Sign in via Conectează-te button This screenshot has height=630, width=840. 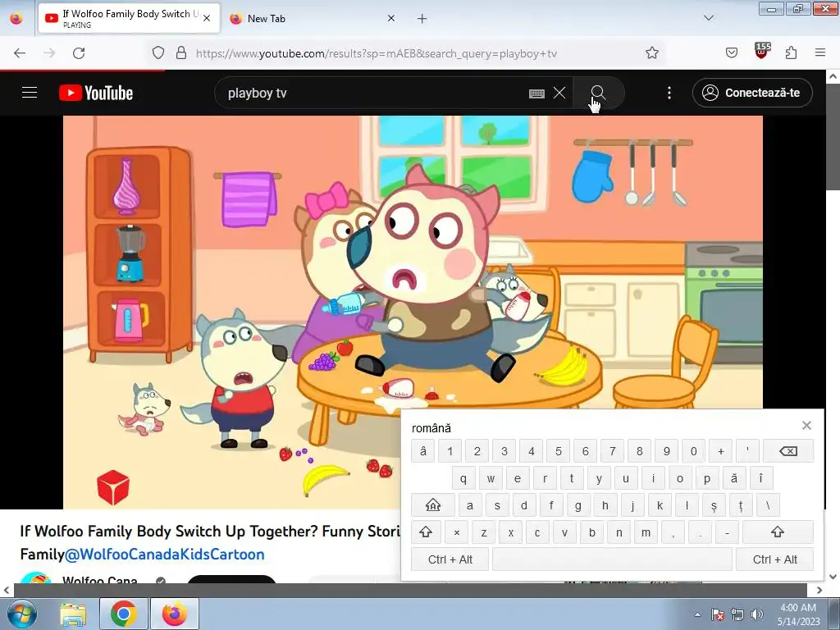pos(752,93)
